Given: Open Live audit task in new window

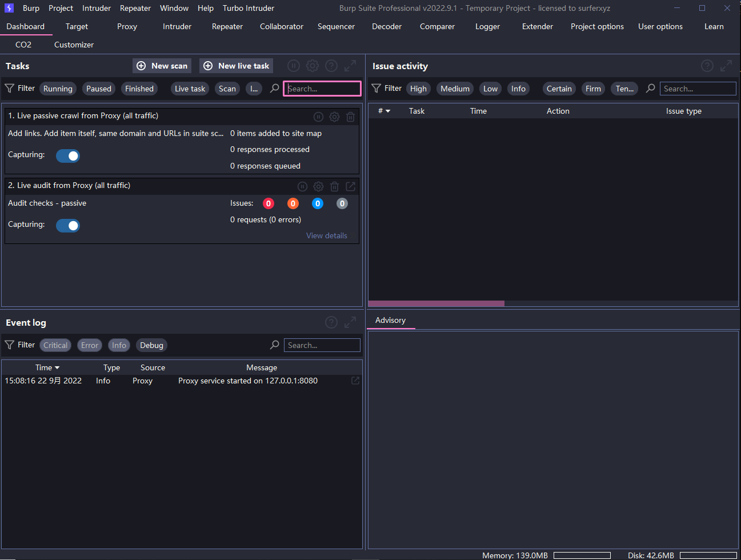Looking at the screenshot, I should 351,186.
